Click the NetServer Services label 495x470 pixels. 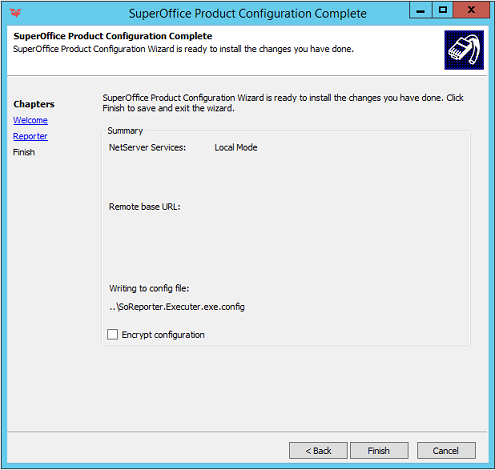[x=147, y=147]
